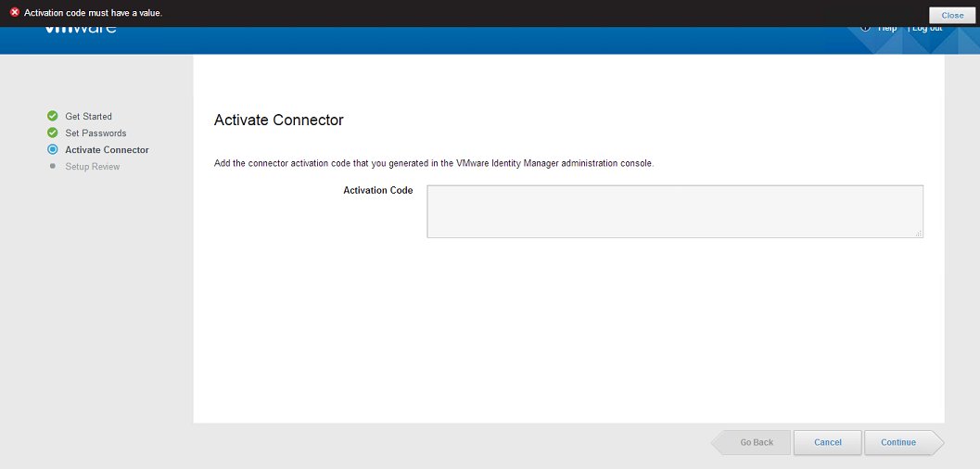Open the Help link
Viewport: 980px width, 469px height.
pyautogui.click(x=887, y=29)
